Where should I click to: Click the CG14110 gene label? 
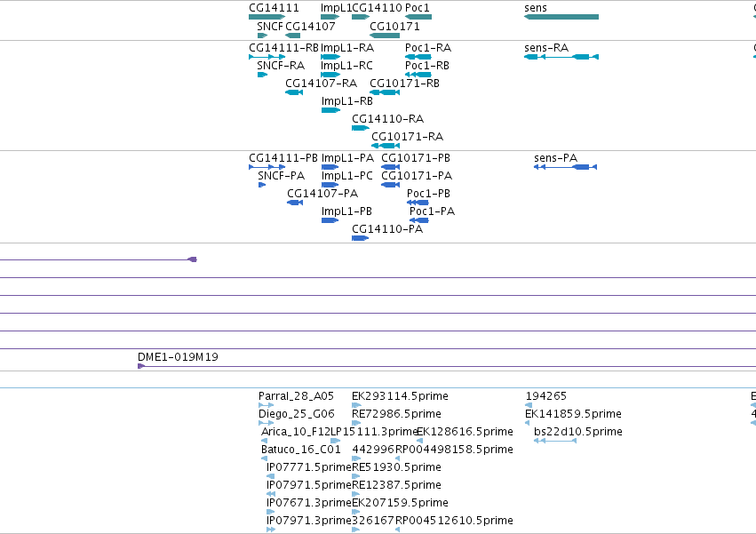click(377, 8)
